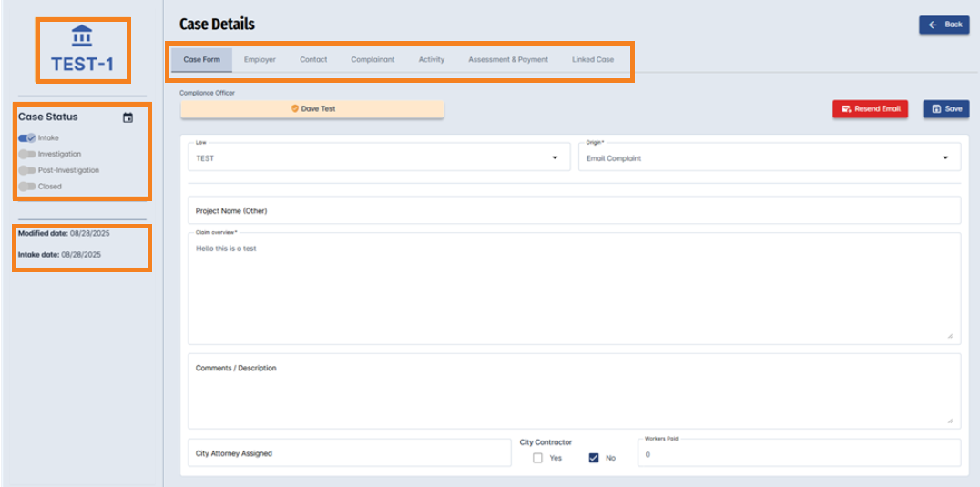Image resolution: width=980 pixels, height=487 pixels.
Task: Click the Project Name (Other) field
Action: pos(574,210)
